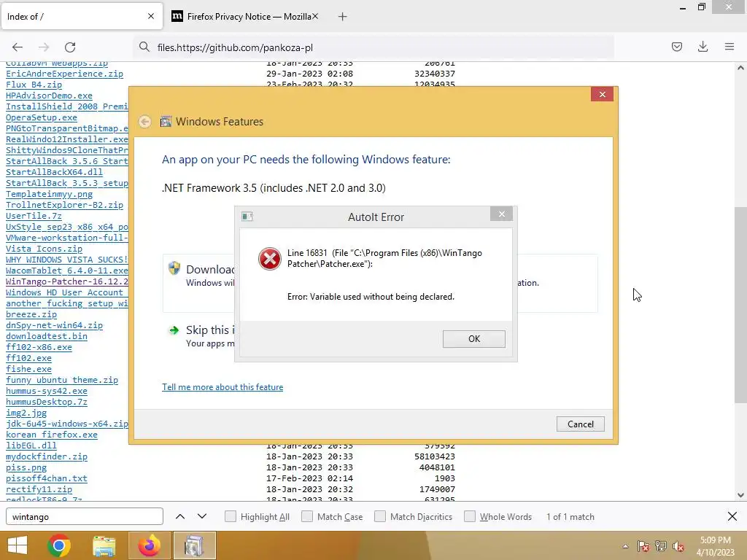Image resolution: width=747 pixels, height=560 pixels.
Task: Open Tell me more about this feature
Action: [x=222, y=387]
